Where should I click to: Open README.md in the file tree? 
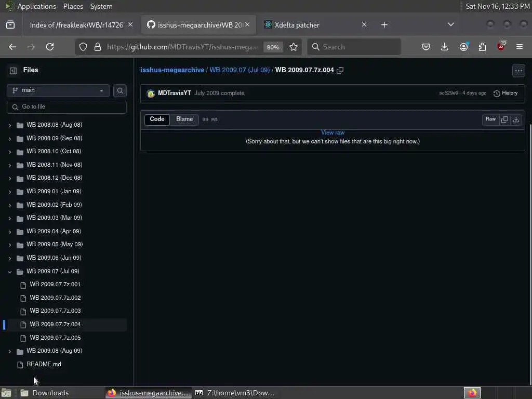(x=44, y=364)
